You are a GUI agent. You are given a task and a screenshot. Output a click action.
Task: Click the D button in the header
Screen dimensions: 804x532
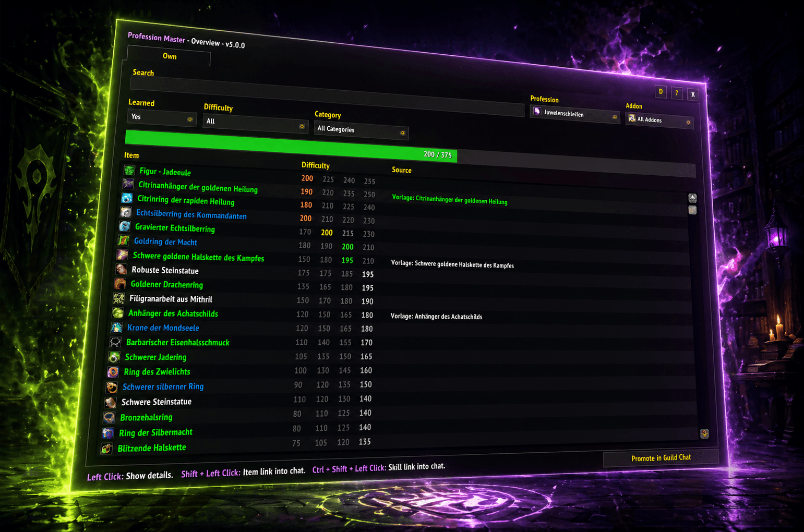pos(661,92)
